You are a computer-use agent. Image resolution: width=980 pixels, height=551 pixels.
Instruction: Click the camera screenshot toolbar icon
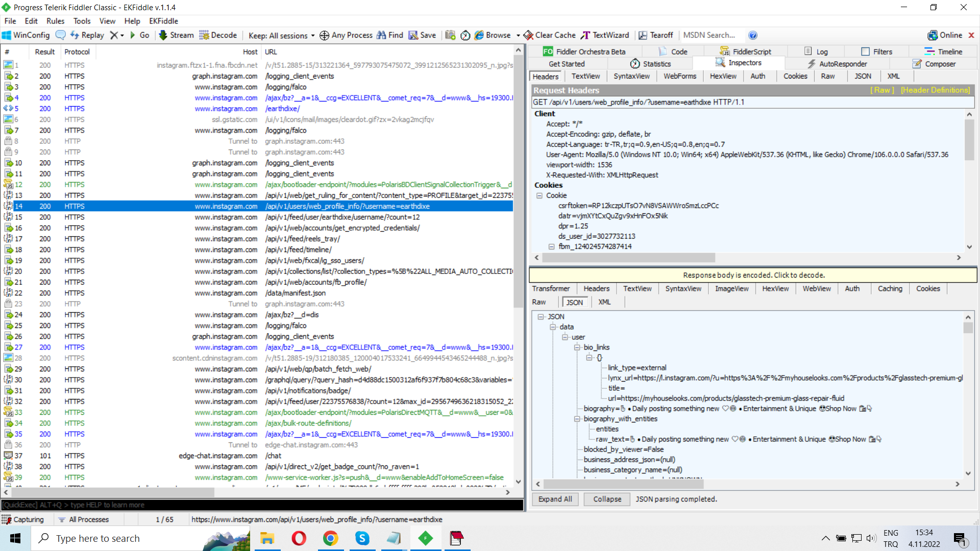tap(450, 35)
